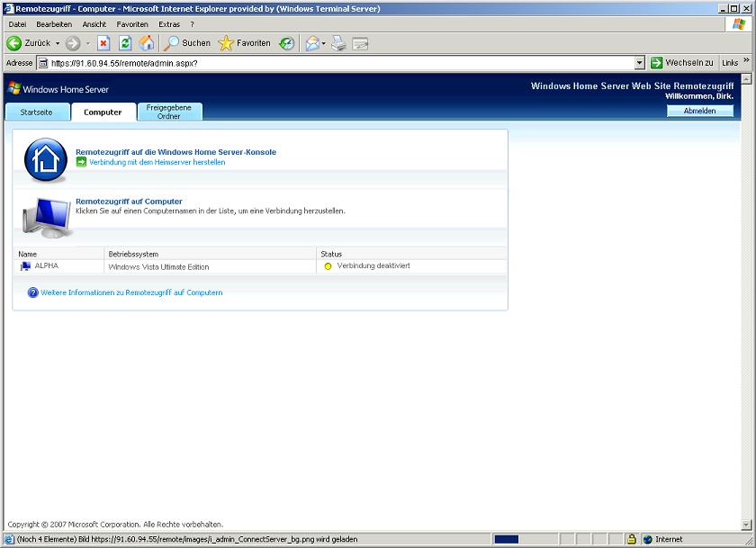The height and width of the screenshot is (548, 756).
Task: Click the printer icon in toolbar
Action: coord(338,43)
